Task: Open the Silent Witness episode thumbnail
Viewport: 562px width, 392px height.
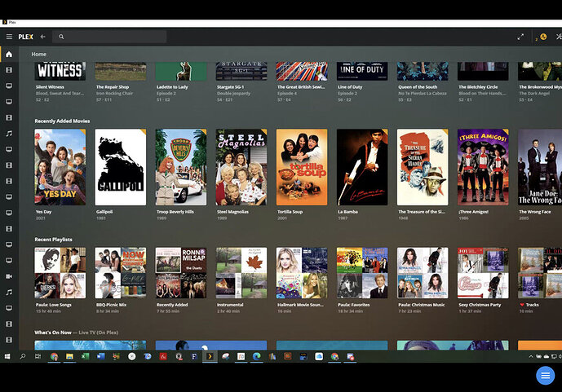Action: pos(60,71)
